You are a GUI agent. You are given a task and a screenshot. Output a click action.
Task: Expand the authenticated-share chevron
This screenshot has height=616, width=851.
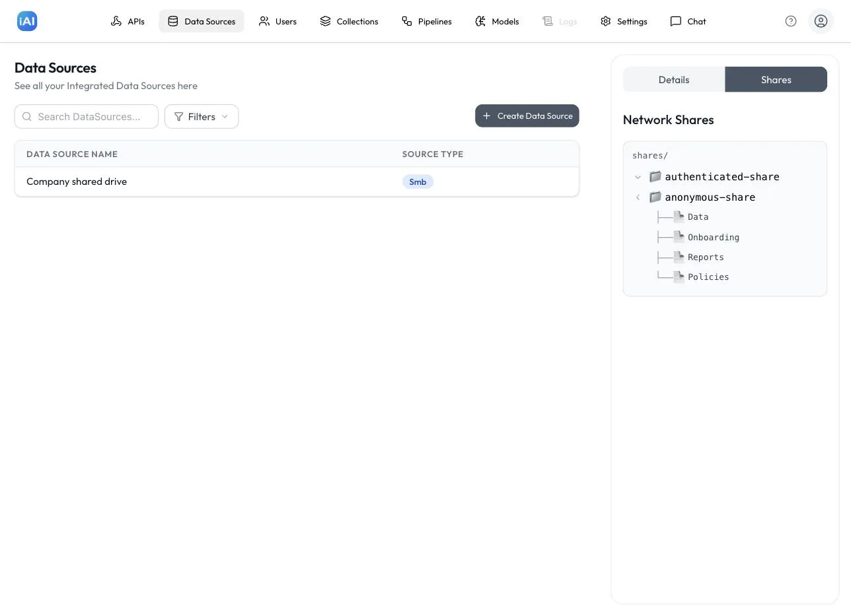tap(638, 177)
